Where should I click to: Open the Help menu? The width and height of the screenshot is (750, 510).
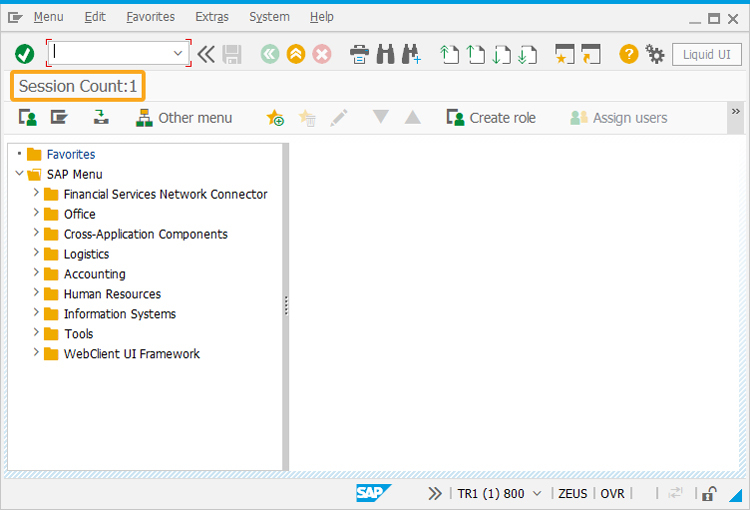click(x=321, y=17)
